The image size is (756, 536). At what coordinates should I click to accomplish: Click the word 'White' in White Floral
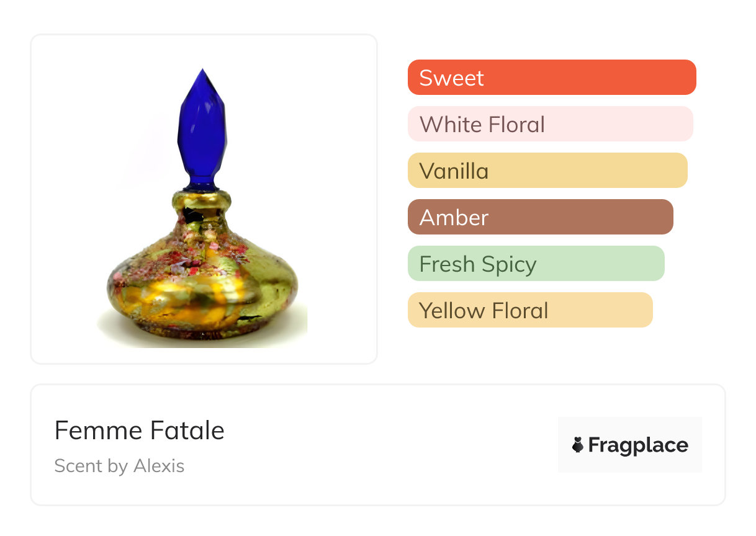(448, 125)
